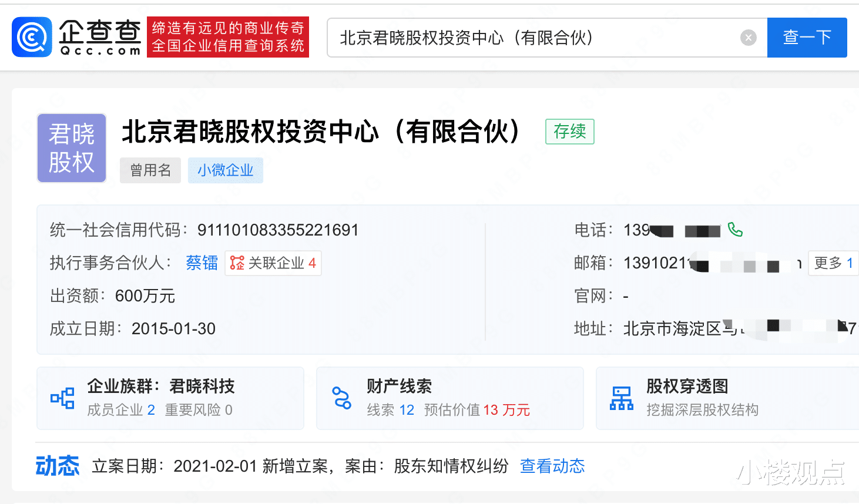Click the 小微企业 tag
The width and height of the screenshot is (859, 504).
[226, 170]
